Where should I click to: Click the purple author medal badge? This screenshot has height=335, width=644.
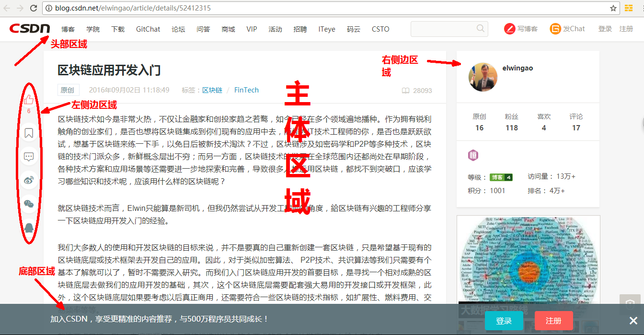473,155
